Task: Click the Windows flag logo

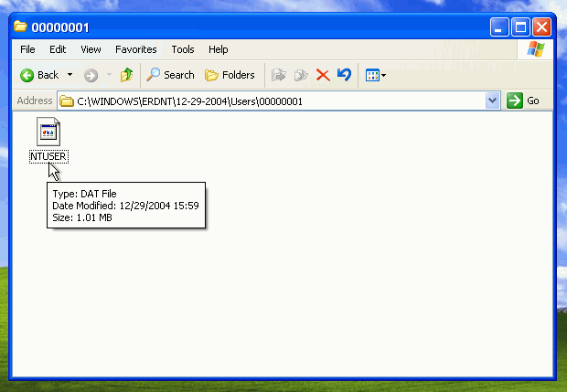Action: (535, 49)
